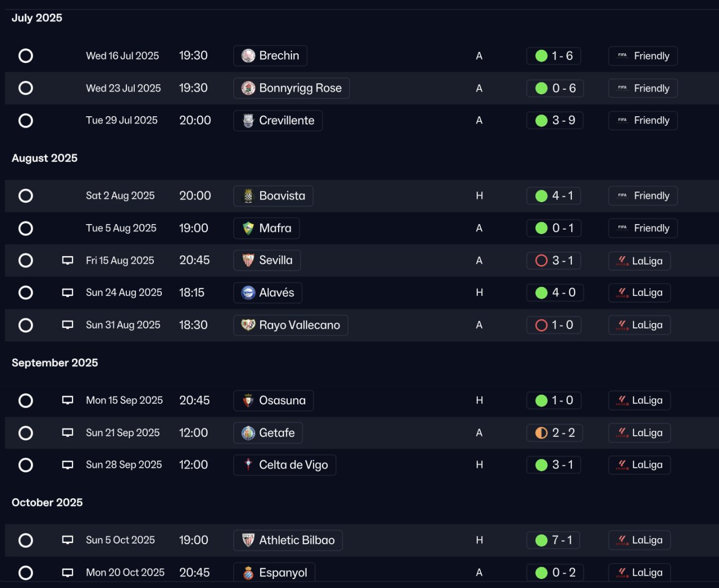This screenshot has height=588, width=719.
Task: Open the Crevillente team button
Action: pos(278,120)
